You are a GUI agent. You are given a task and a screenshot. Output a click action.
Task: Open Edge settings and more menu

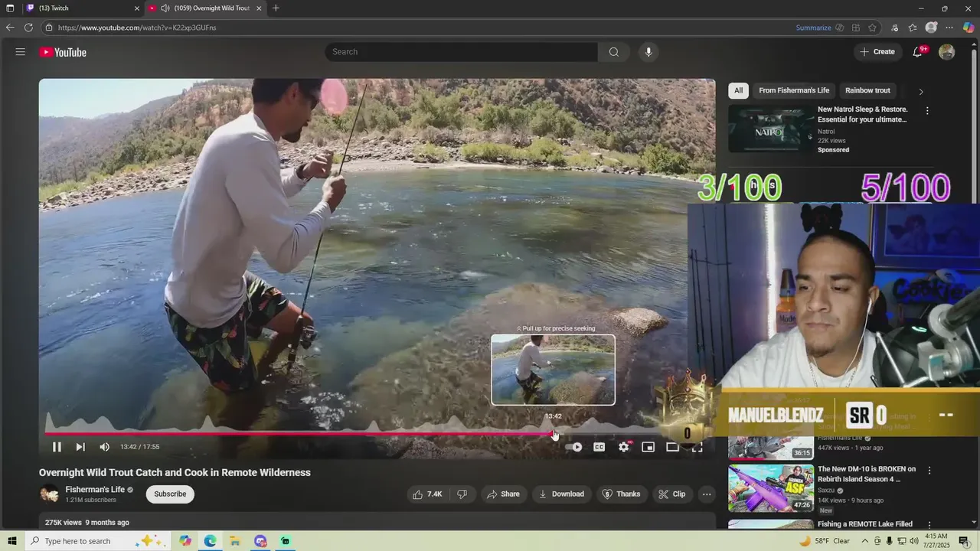pyautogui.click(x=949, y=28)
